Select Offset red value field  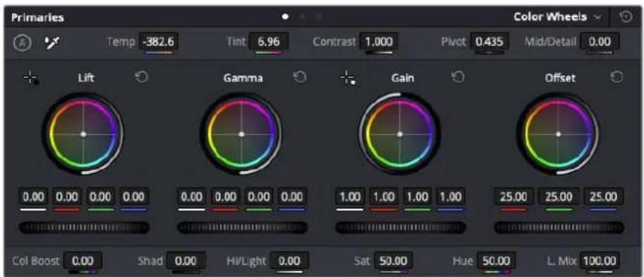pos(514,197)
